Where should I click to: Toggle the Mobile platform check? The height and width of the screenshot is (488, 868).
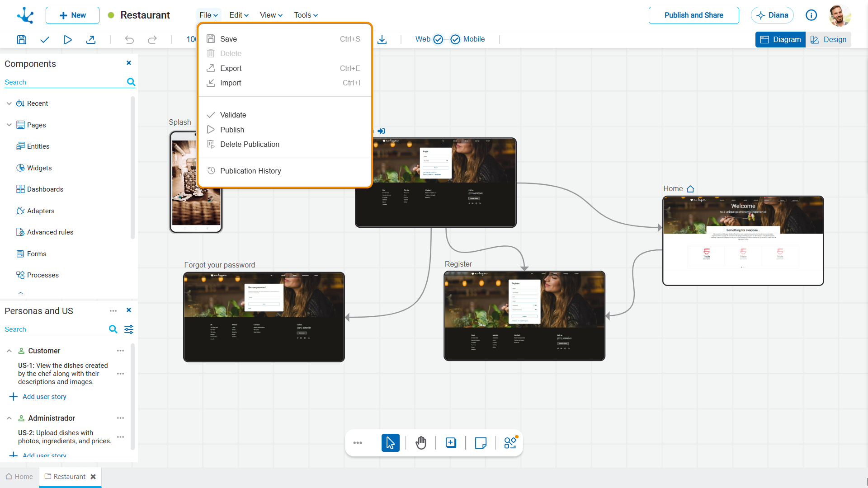pyautogui.click(x=455, y=39)
